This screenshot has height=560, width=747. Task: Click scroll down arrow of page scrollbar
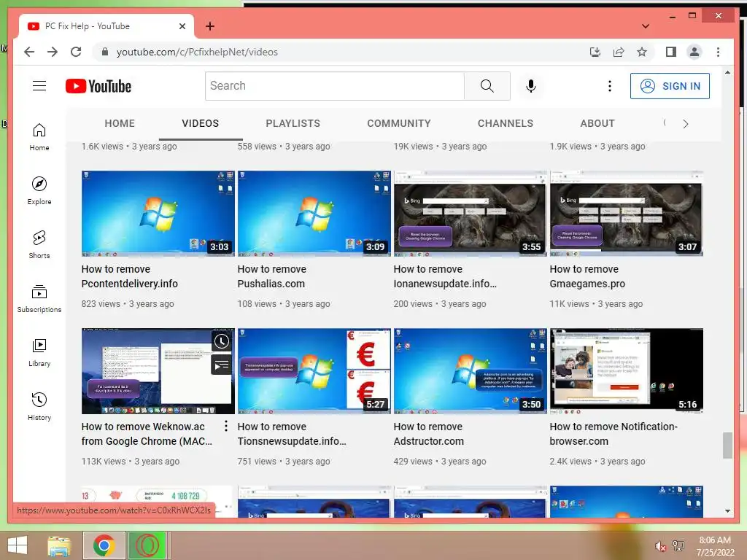(x=727, y=511)
